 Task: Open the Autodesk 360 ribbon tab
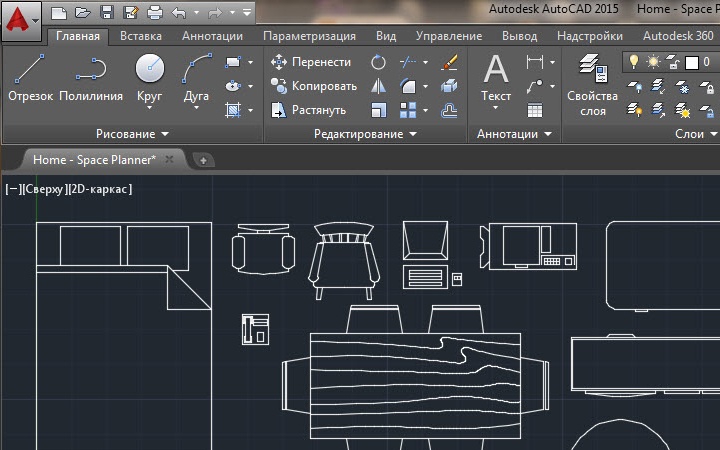678,36
